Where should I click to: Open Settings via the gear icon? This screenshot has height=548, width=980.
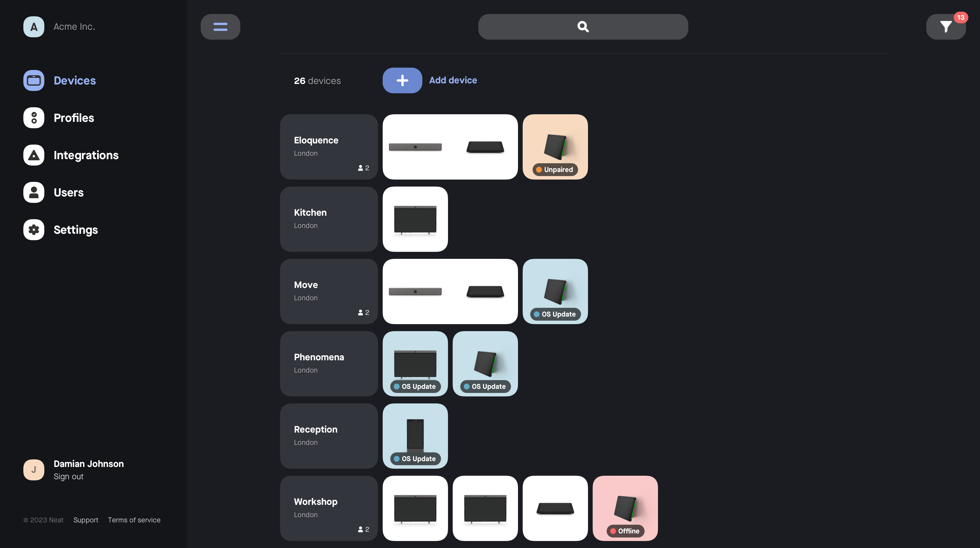coord(34,229)
